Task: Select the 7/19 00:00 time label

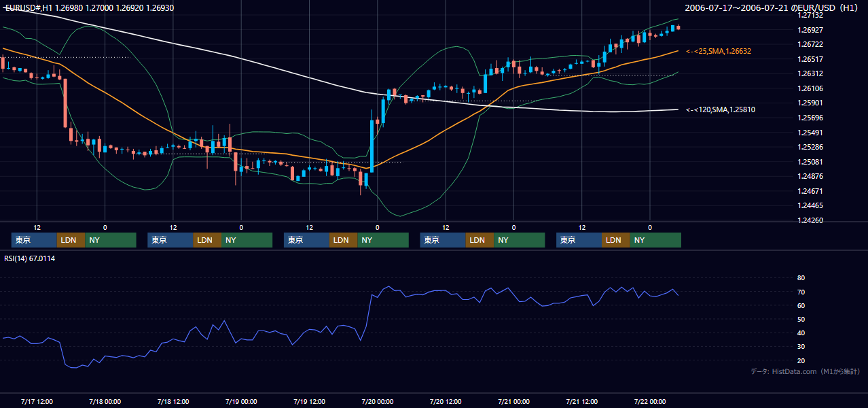Action: (x=241, y=401)
